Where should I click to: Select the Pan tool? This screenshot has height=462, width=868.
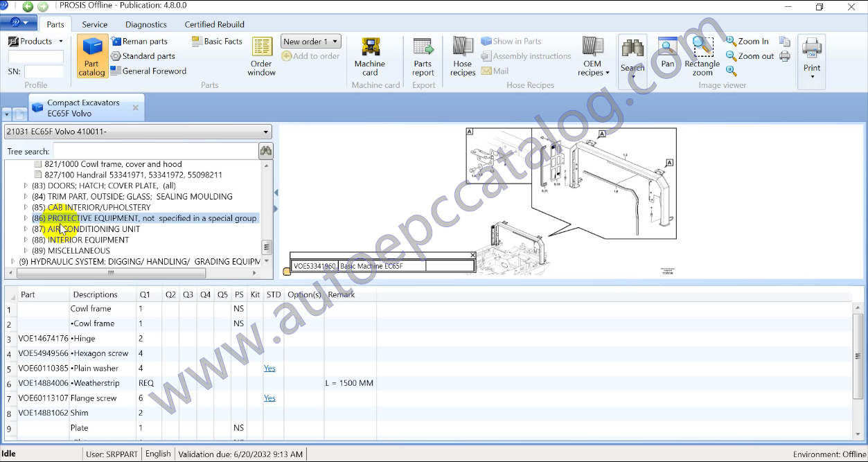coord(667,53)
